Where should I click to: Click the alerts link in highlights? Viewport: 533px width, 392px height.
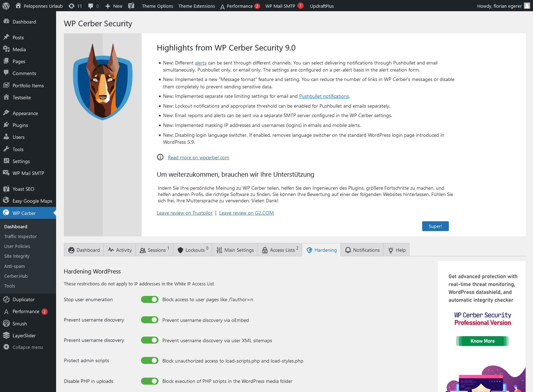coord(201,63)
